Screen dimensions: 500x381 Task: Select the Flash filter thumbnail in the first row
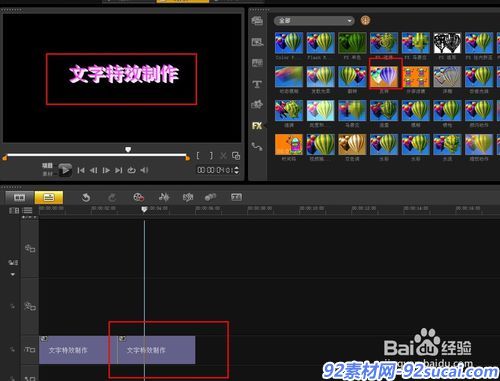click(321, 43)
